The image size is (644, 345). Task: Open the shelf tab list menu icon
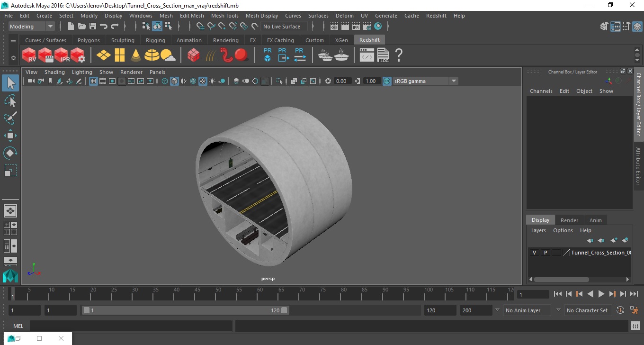click(13, 41)
